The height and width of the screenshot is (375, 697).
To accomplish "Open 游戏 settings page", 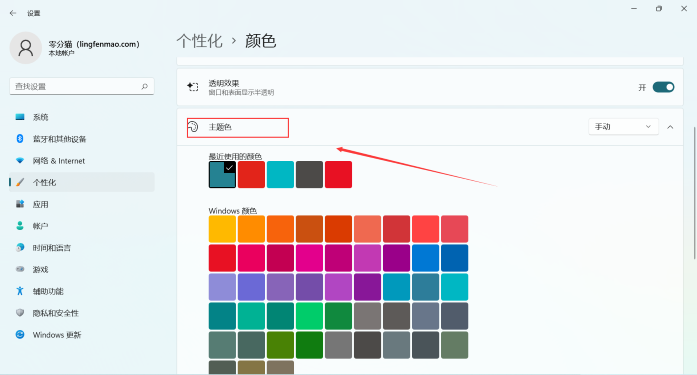I will 82,269.
